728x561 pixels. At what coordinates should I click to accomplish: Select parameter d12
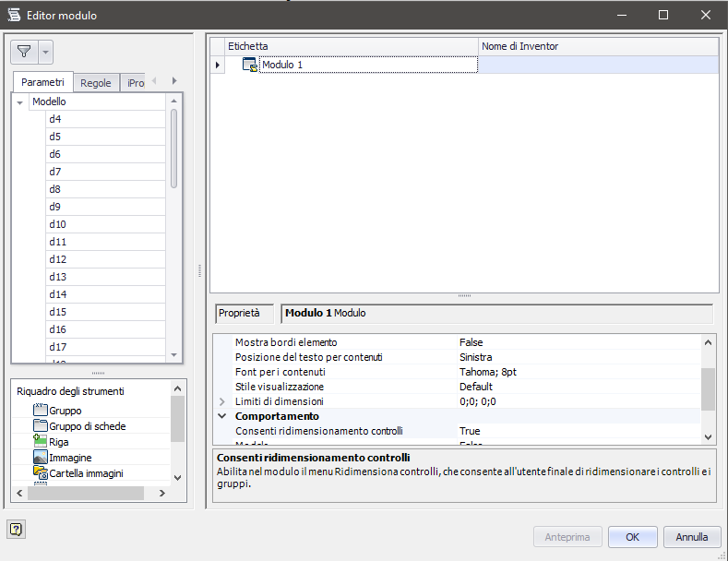pyautogui.click(x=105, y=259)
